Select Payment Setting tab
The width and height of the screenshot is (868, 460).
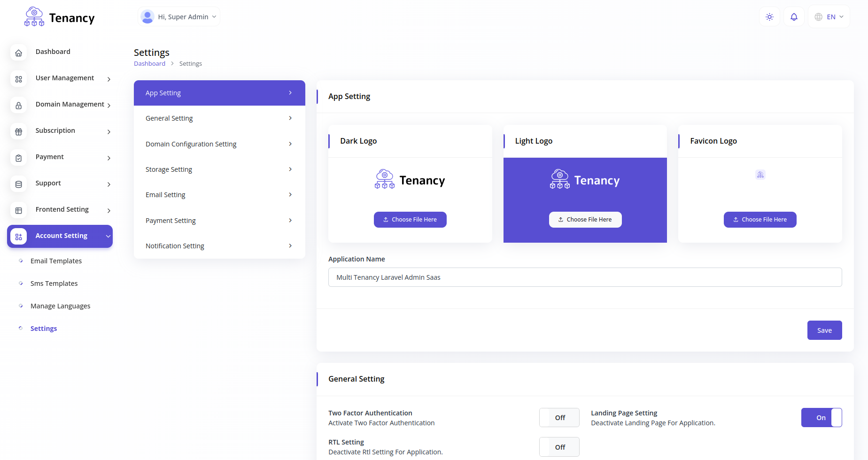tap(219, 221)
